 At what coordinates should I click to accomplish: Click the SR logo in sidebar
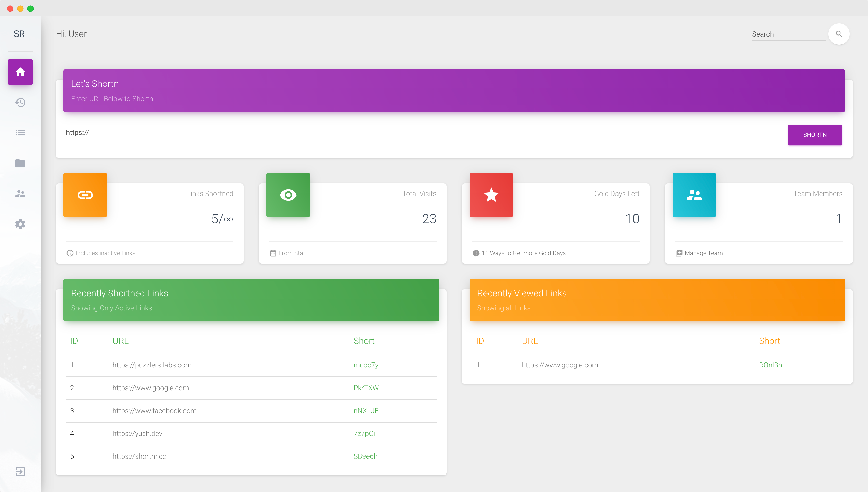tap(19, 34)
